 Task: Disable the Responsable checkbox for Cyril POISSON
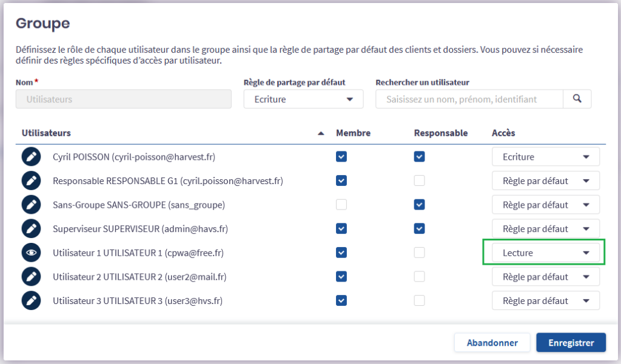(x=419, y=156)
